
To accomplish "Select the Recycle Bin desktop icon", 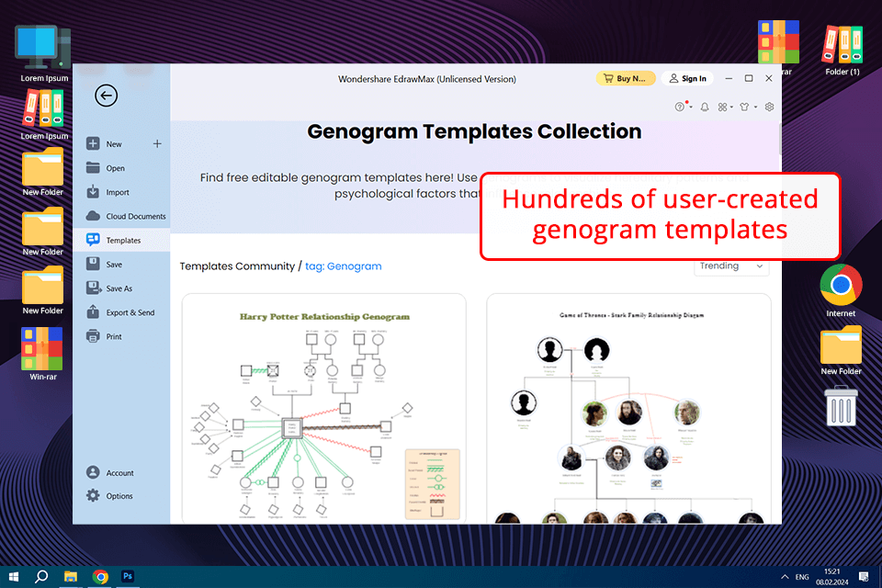I will pyautogui.click(x=841, y=406).
